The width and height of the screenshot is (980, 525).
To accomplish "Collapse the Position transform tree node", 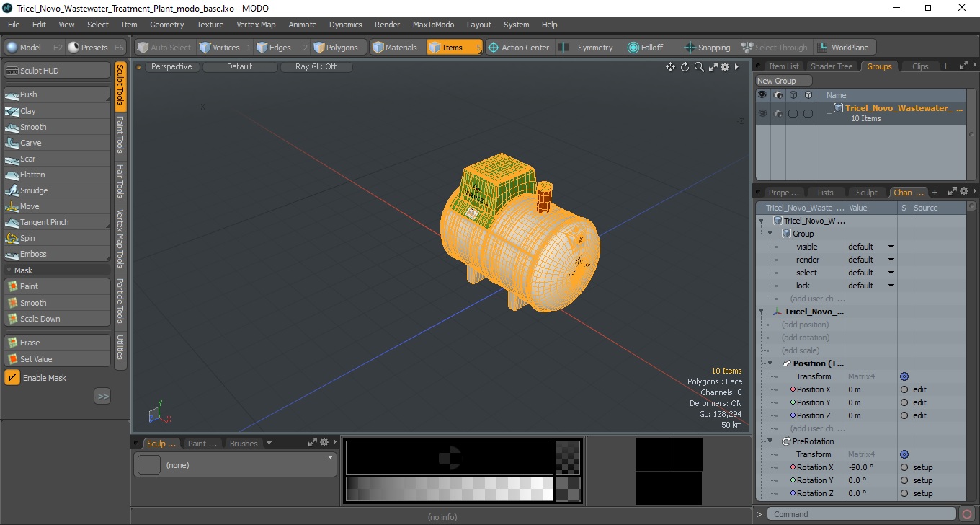I will click(x=770, y=363).
